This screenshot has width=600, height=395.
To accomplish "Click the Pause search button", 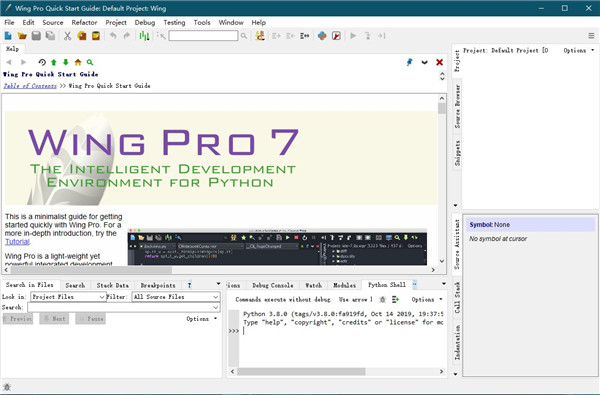I will (x=91, y=318).
